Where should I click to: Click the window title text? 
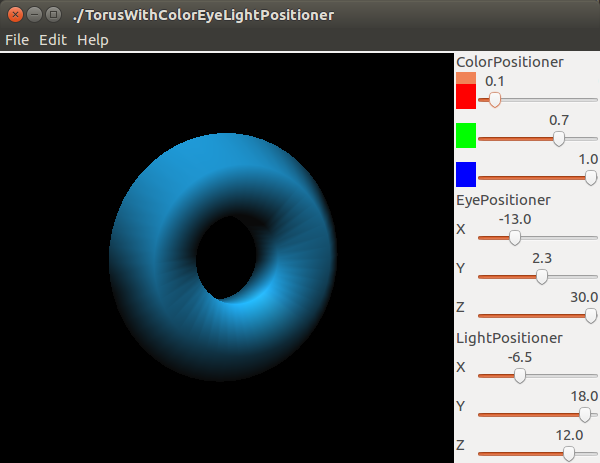(204, 15)
